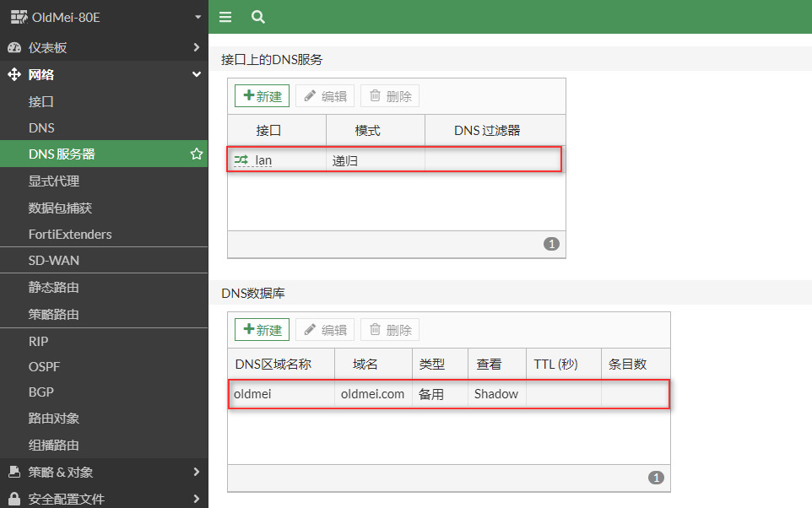812x508 pixels.
Task: Sort by 查看 column header
Action: (497, 364)
